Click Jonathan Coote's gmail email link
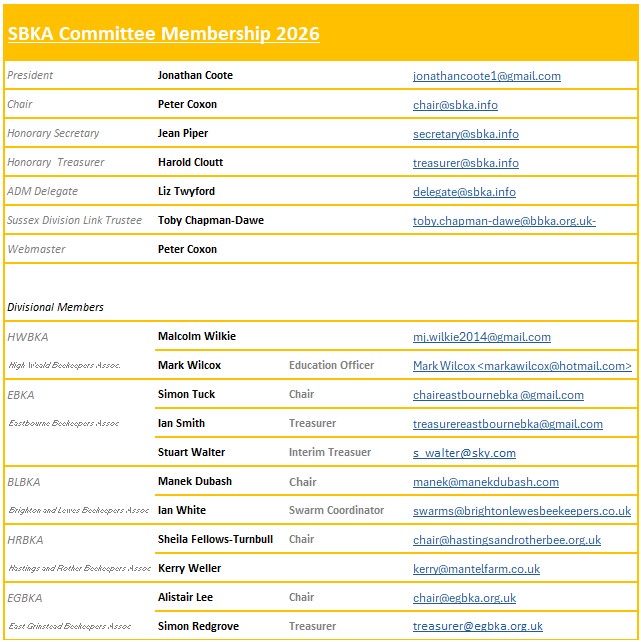641x642 pixels. coord(486,76)
